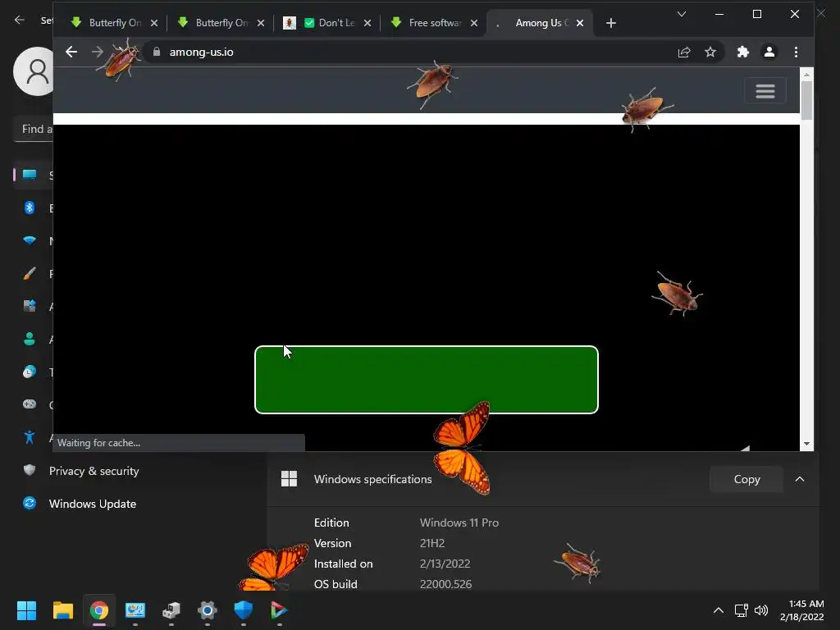
Task: Close the Free softwar tab
Action: click(473, 23)
